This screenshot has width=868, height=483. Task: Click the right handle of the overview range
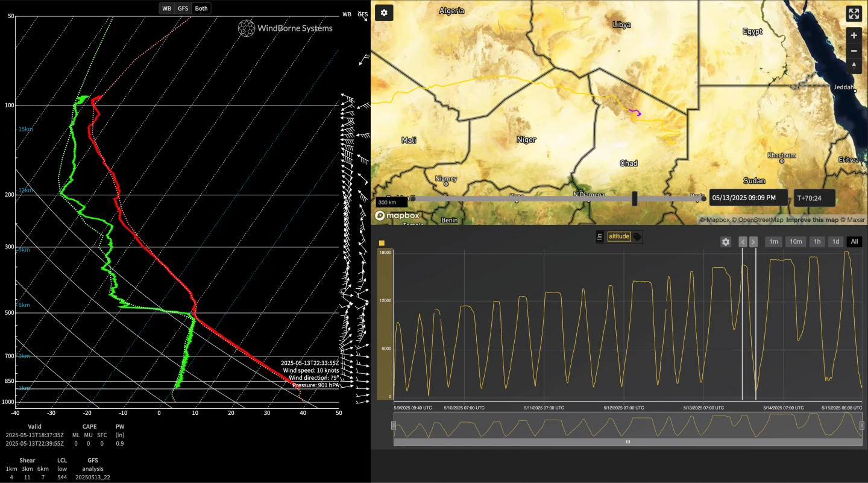click(862, 426)
